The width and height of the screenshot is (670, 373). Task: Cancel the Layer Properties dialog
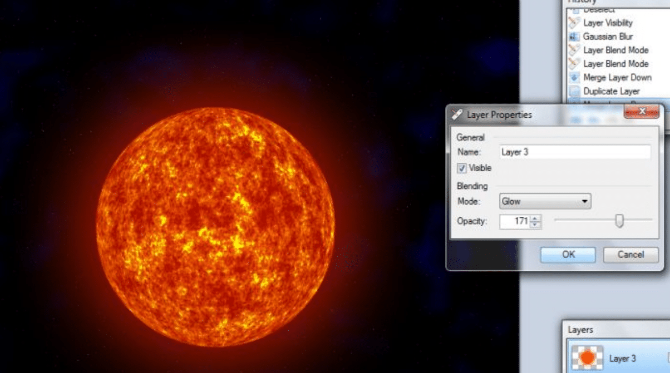click(631, 255)
